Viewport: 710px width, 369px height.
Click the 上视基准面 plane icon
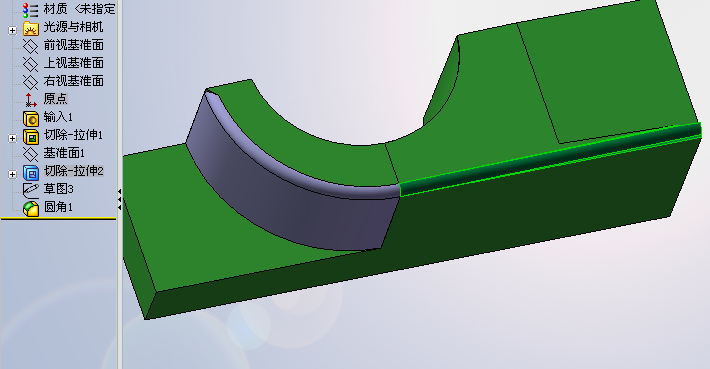coord(30,64)
